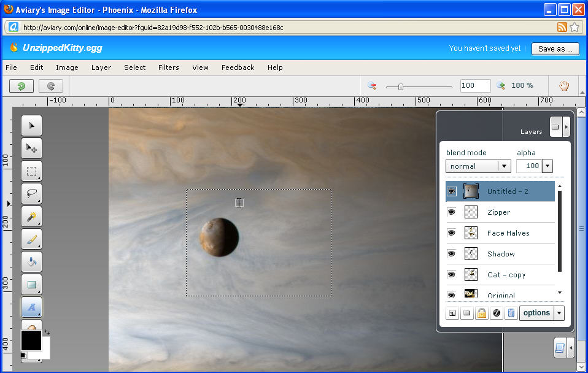Toggle visibility of the Face Halves layer
The height and width of the screenshot is (373, 588).
pos(452,233)
